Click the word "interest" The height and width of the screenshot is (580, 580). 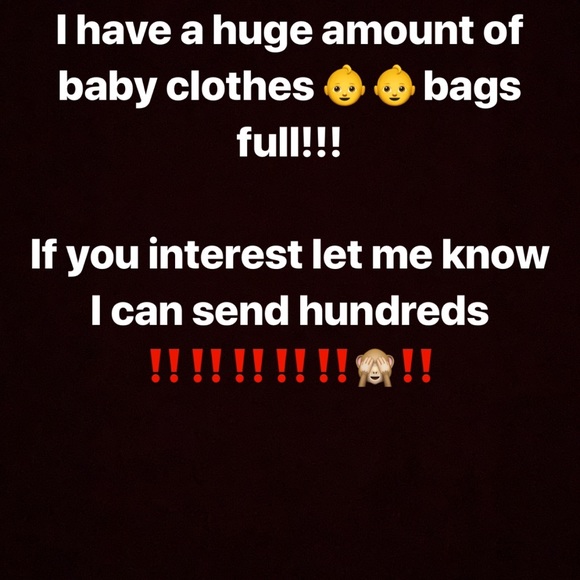(225, 254)
